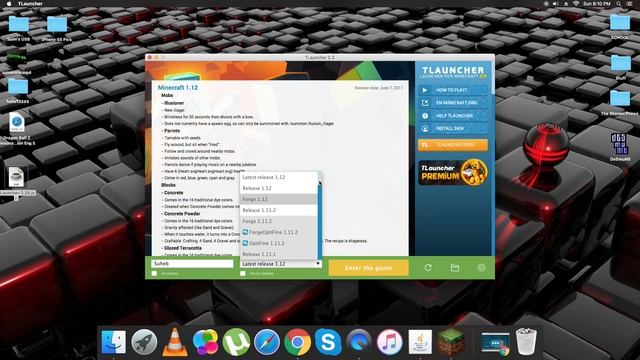Toggle the Accounts checkbox

[x=154, y=273]
